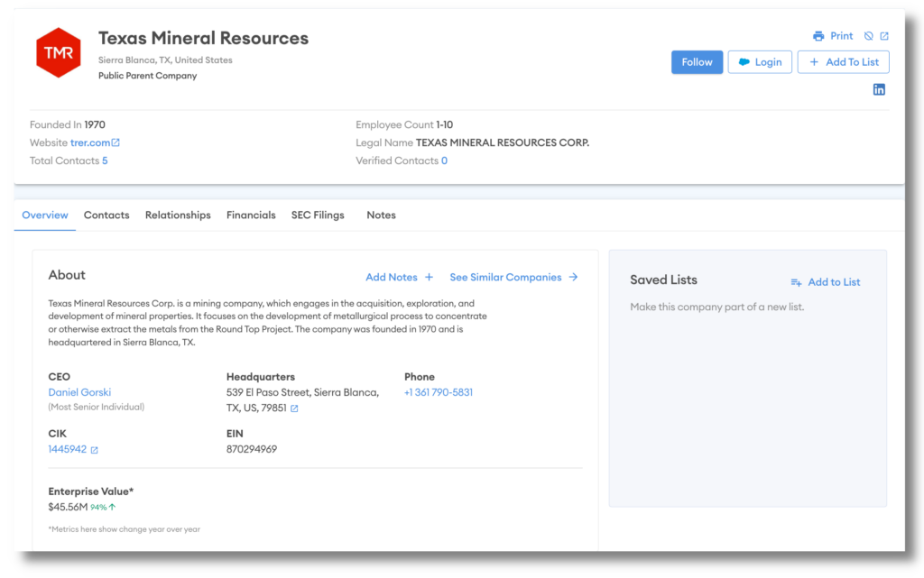Open CIK number 1445942 link
The height and width of the screenshot is (578, 924).
coord(67,449)
